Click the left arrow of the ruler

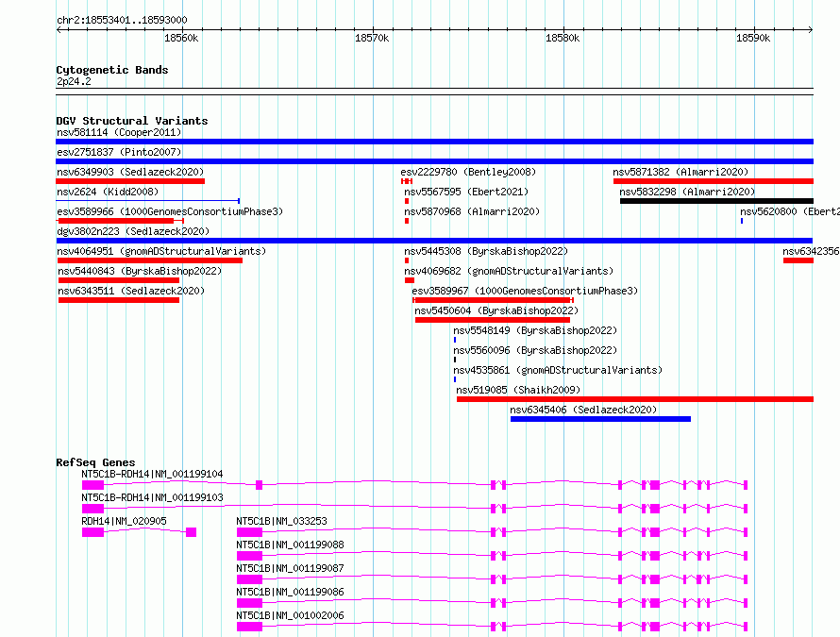(59, 29)
